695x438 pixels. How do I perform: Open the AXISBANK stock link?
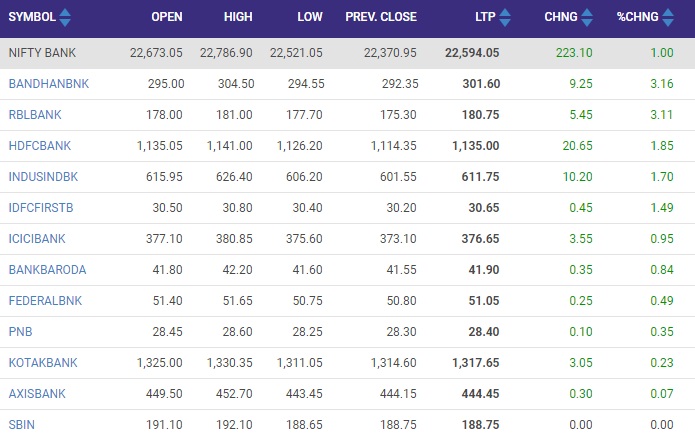37,394
